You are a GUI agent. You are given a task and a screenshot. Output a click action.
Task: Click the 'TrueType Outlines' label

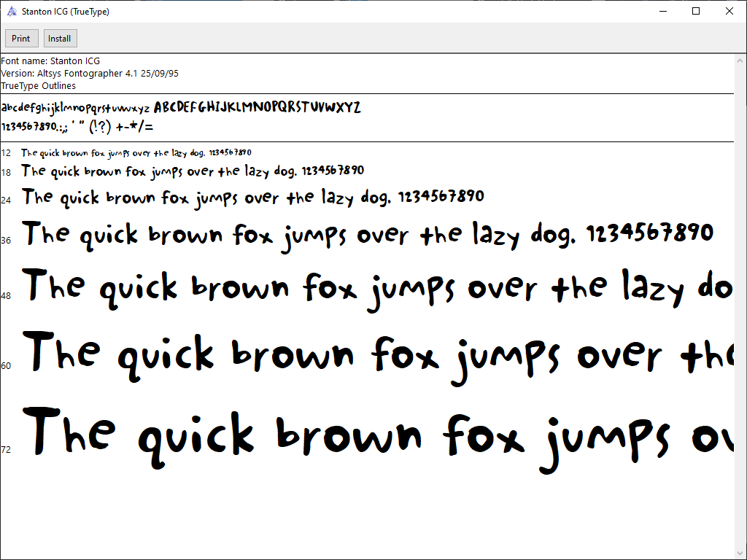(x=38, y=86)
